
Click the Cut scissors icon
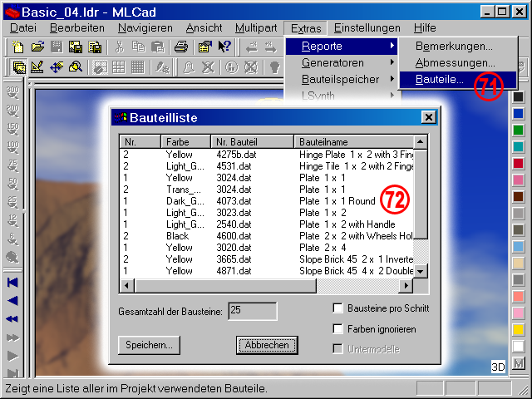tap(119, 47)
